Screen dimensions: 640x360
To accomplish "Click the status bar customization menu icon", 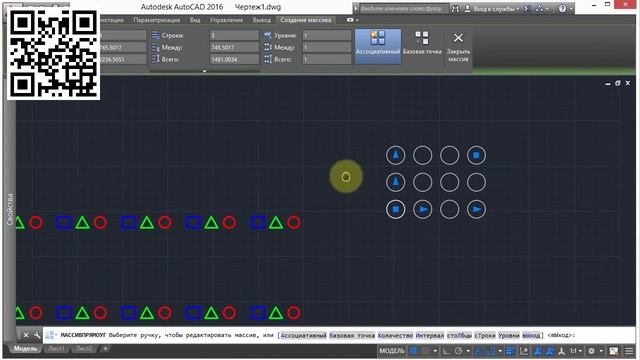I will click(x=629, y=351).
